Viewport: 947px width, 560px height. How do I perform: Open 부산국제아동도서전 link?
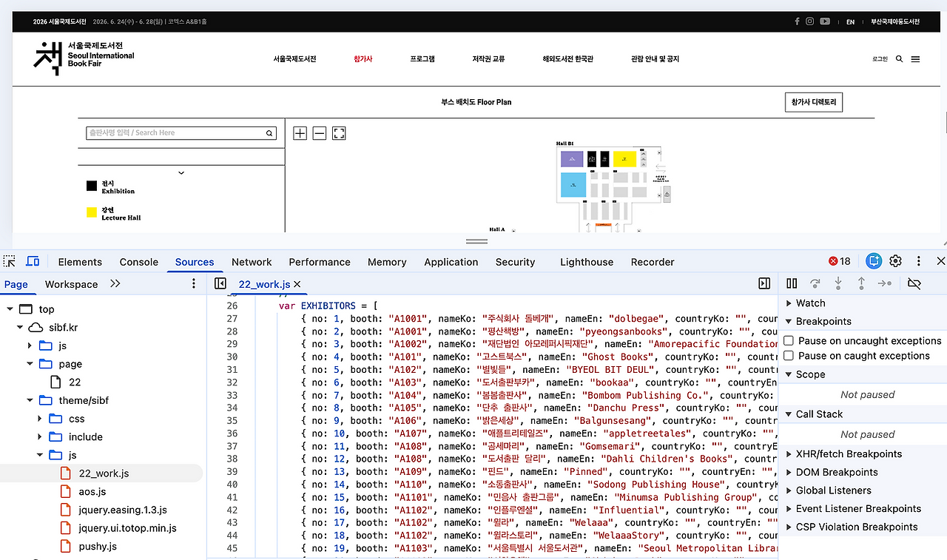pos(895,22)
